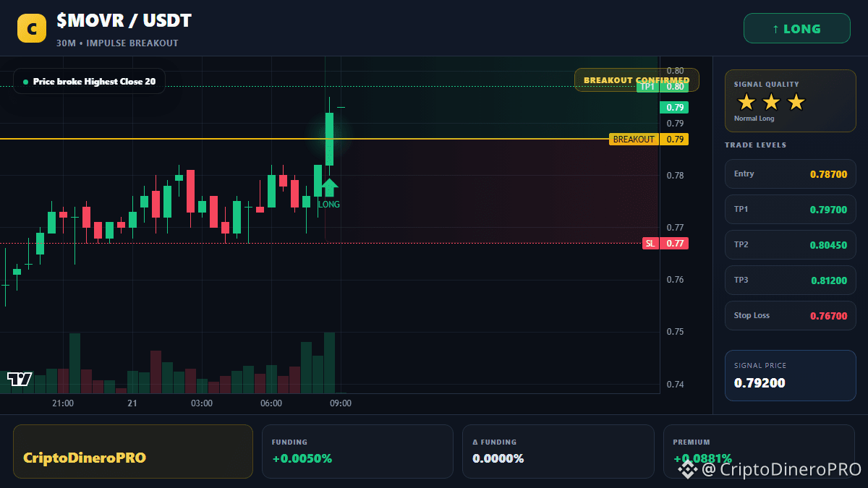Click the yellow C coin logo icon
This screenshot has height=488, width=868.
pyautogui.click(x=32, y=28)
